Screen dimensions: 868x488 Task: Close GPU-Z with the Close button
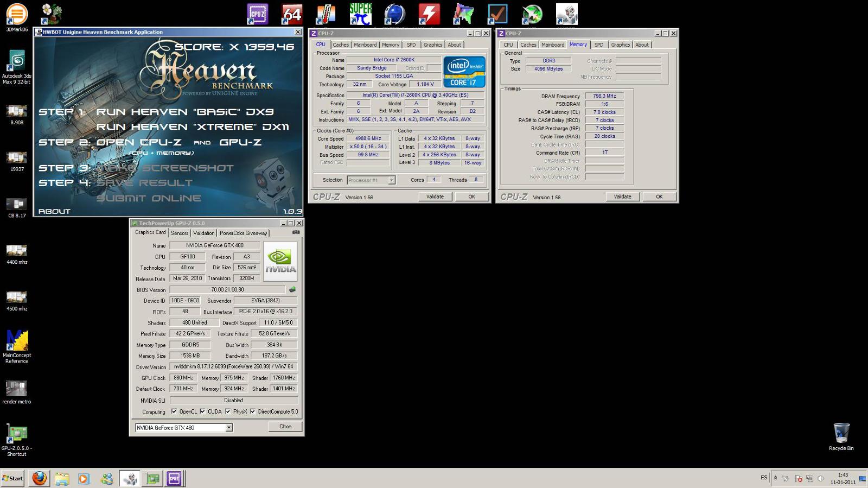pyautogui.click(x=285, y=427)
